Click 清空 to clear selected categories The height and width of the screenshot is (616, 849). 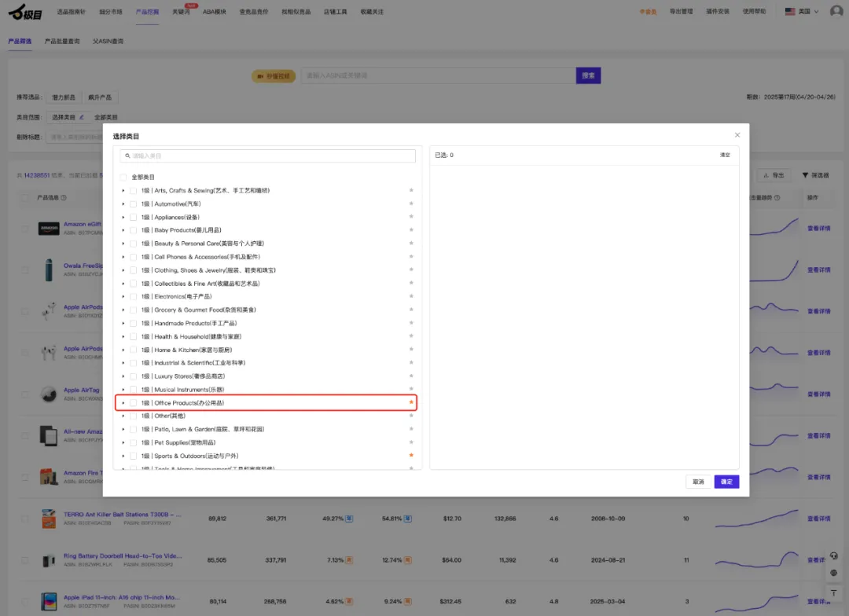pos(725,155)
